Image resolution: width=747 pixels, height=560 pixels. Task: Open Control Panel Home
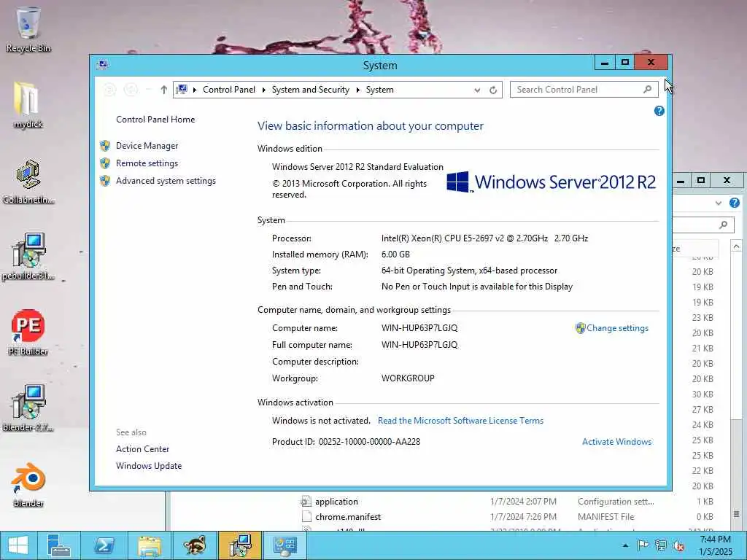click(x=155, y=120)
